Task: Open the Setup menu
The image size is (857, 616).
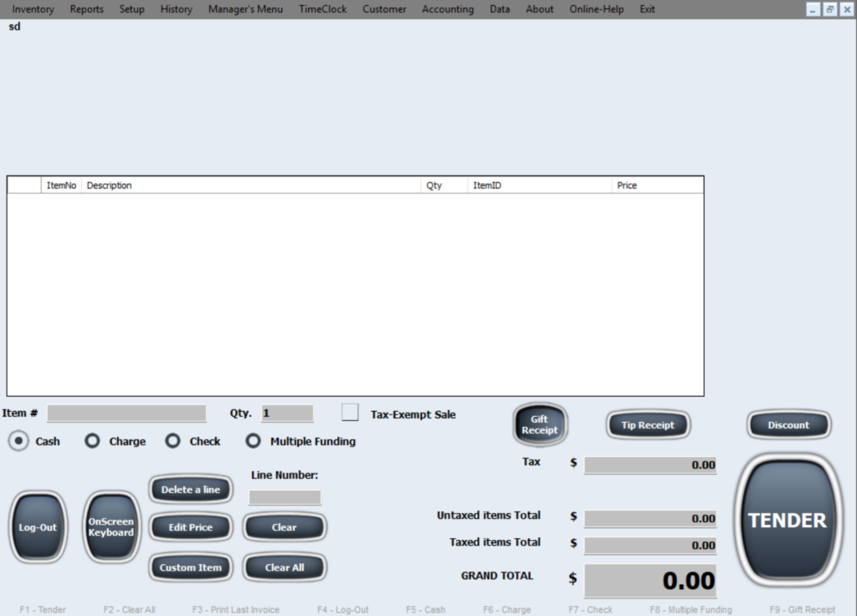Action: coord(131,9)
